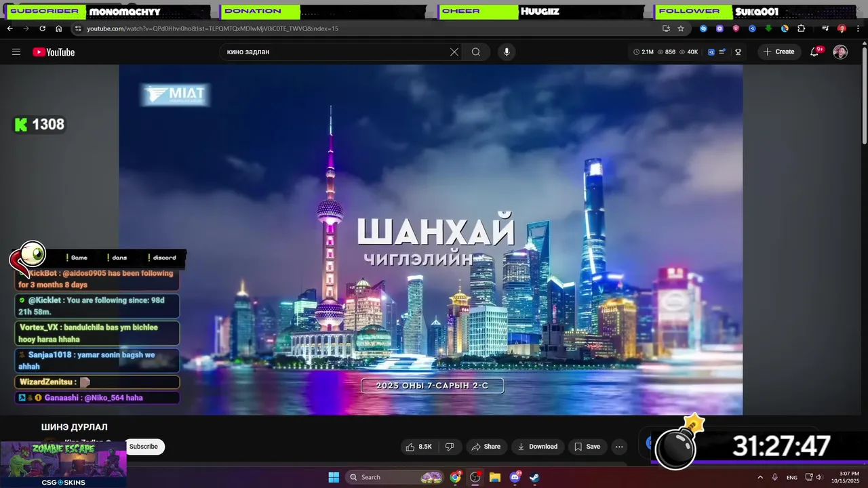
Task: Click the video title ШИНЭ ДУРЛАЛ
Action: click(75, 427)
